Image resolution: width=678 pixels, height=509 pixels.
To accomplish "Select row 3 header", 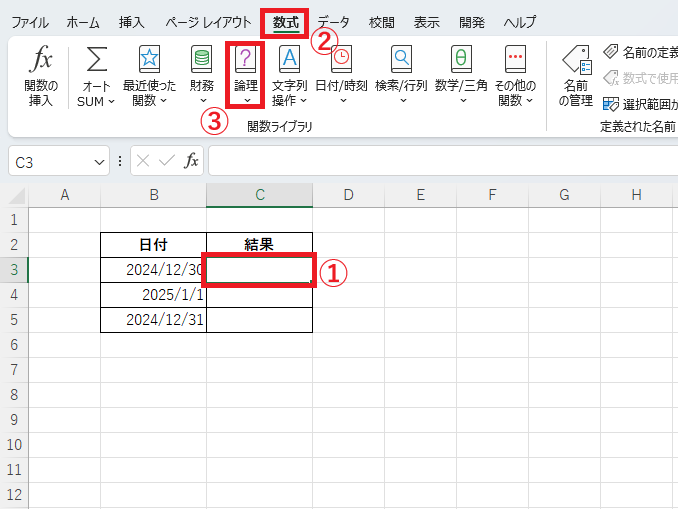I will point(14,270).
